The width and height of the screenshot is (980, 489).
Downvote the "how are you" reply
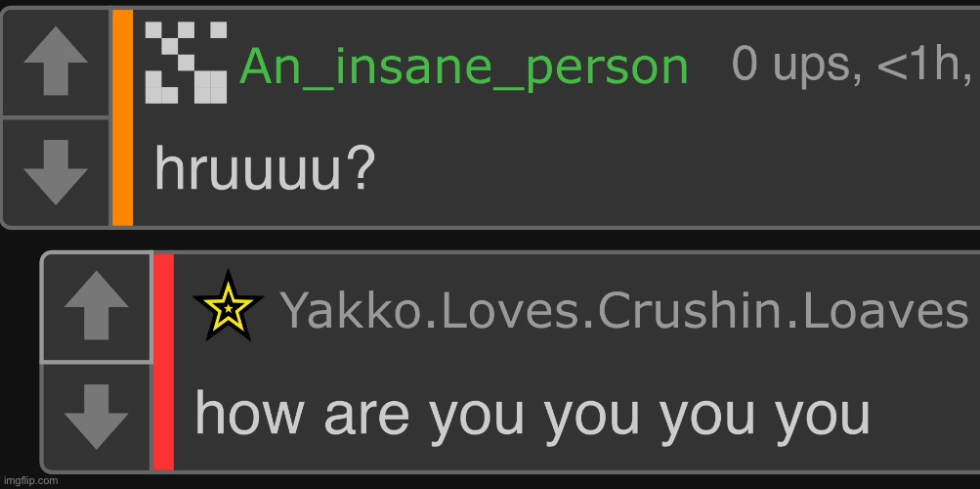97,417
